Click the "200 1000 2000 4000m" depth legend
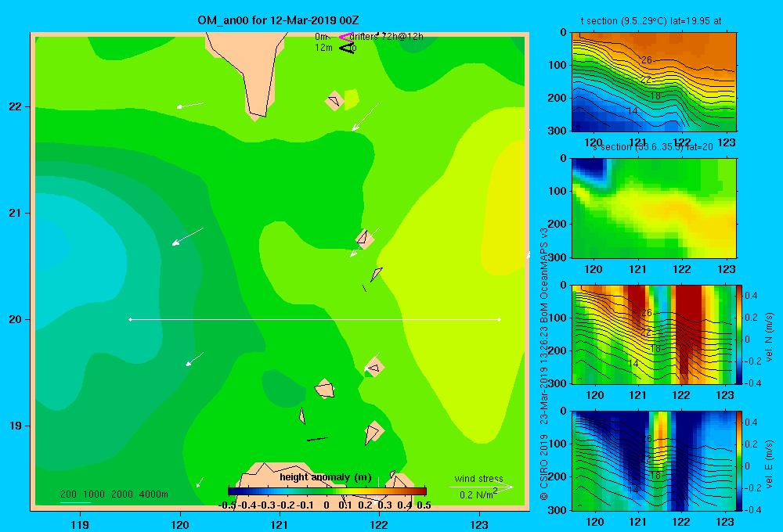 114,494
